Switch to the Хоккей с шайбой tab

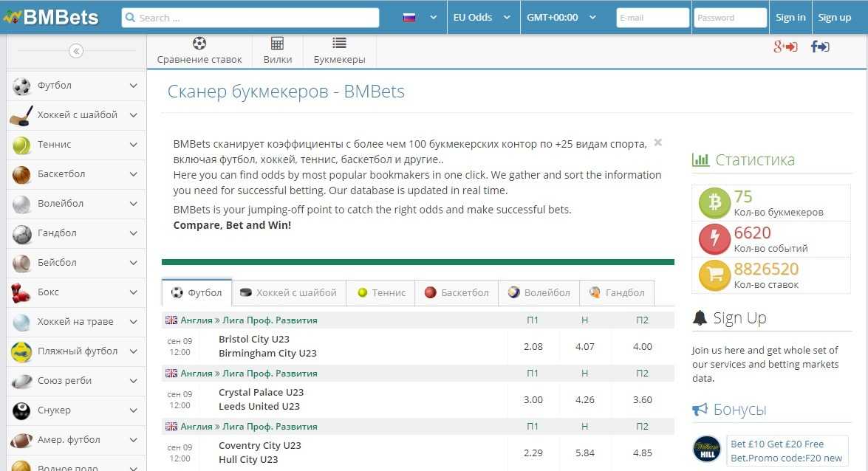coord(288,292)
